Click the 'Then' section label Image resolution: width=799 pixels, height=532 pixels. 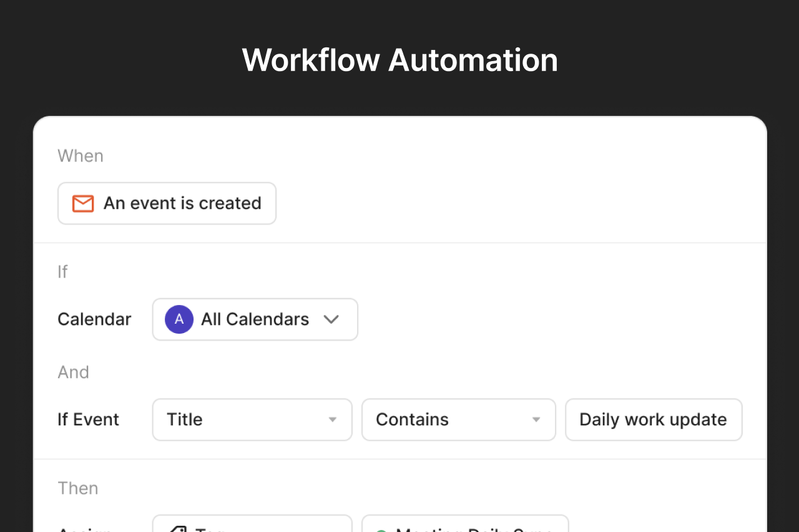78,488
